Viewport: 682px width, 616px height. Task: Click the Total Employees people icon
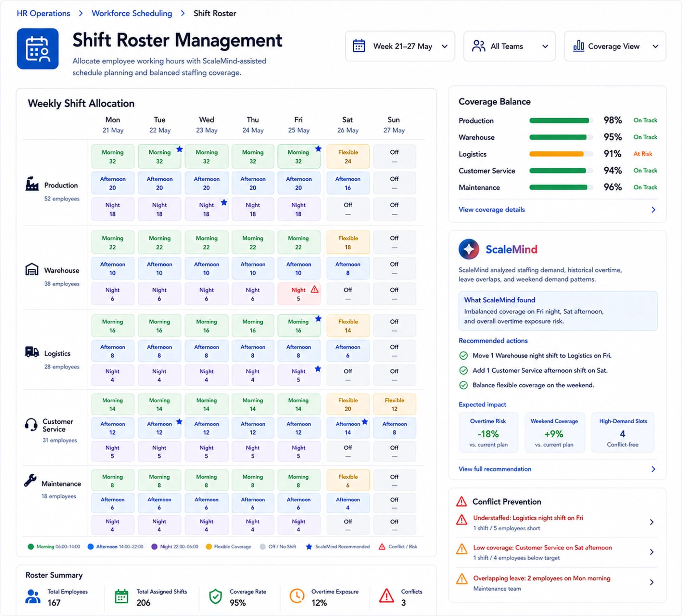[x=33, y=597]
